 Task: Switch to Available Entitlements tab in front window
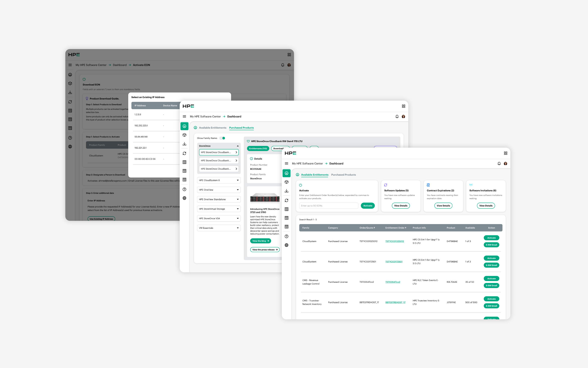point(314,175)
